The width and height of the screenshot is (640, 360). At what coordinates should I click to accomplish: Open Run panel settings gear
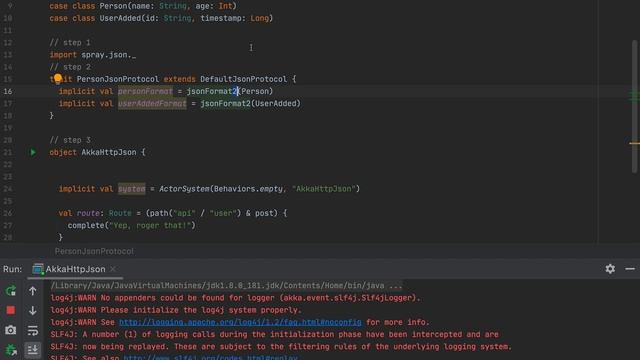click(x=610, y=269)
